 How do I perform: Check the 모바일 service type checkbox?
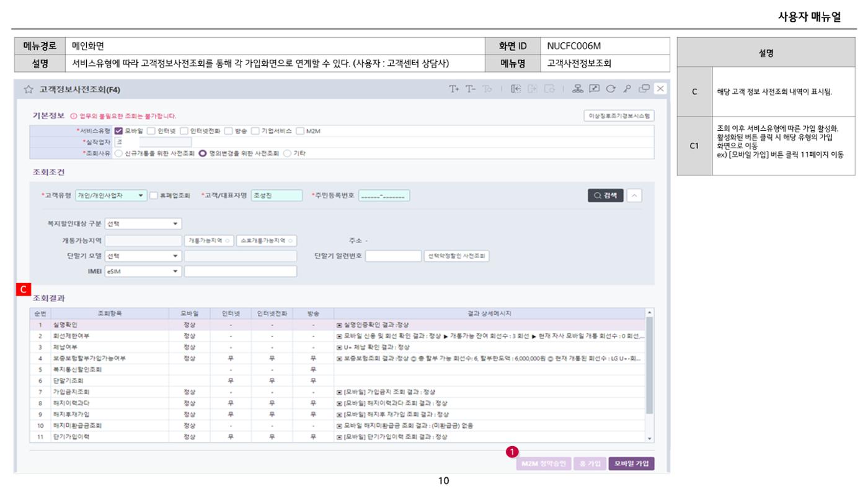click(118, 131)
